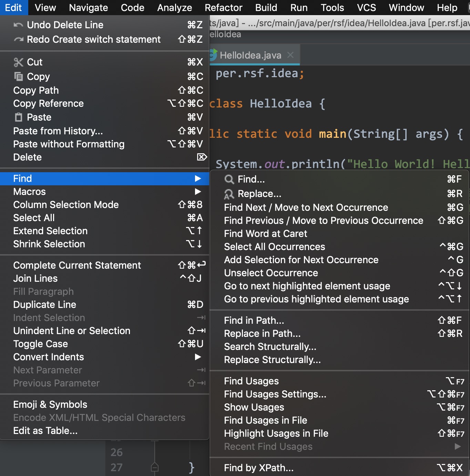Open the Navigate menu

(89, 8)
